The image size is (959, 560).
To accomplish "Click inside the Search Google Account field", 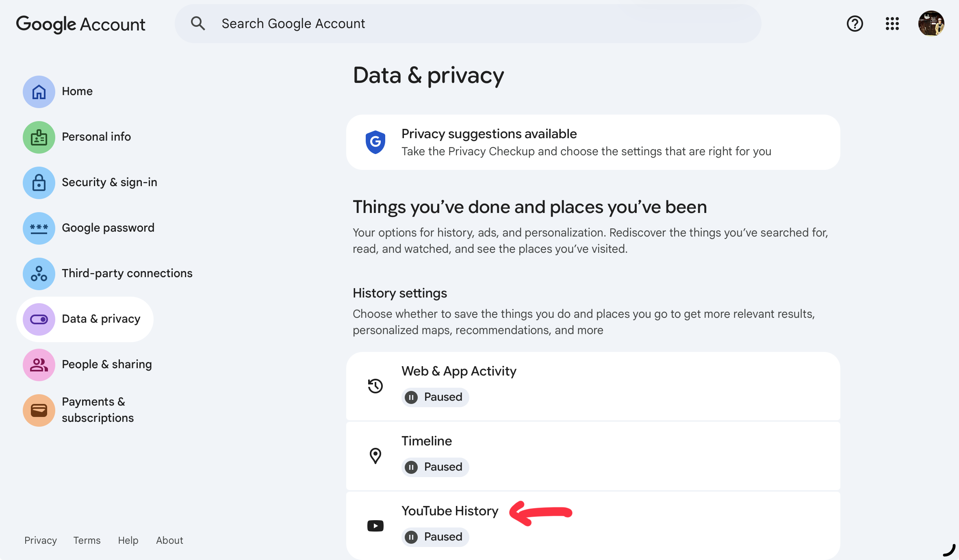I will point(467,23).
